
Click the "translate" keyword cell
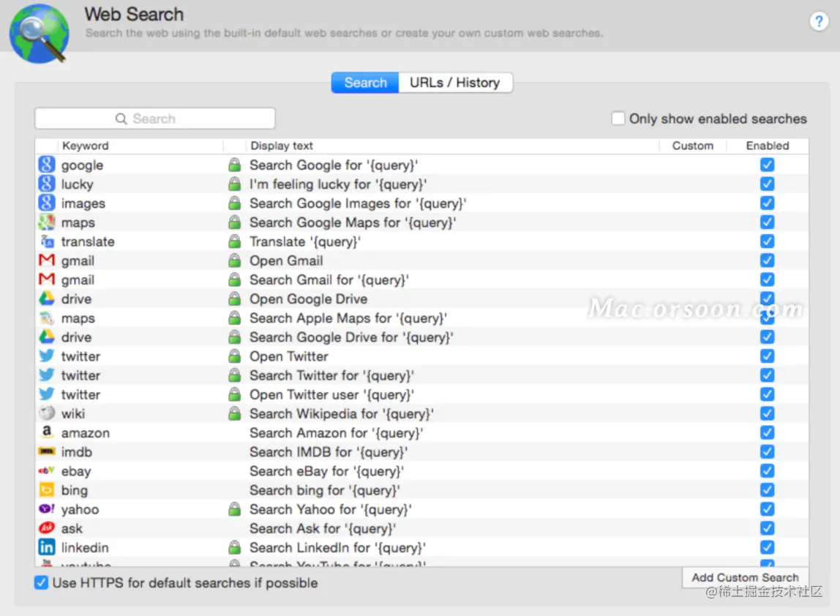(88, 241)
